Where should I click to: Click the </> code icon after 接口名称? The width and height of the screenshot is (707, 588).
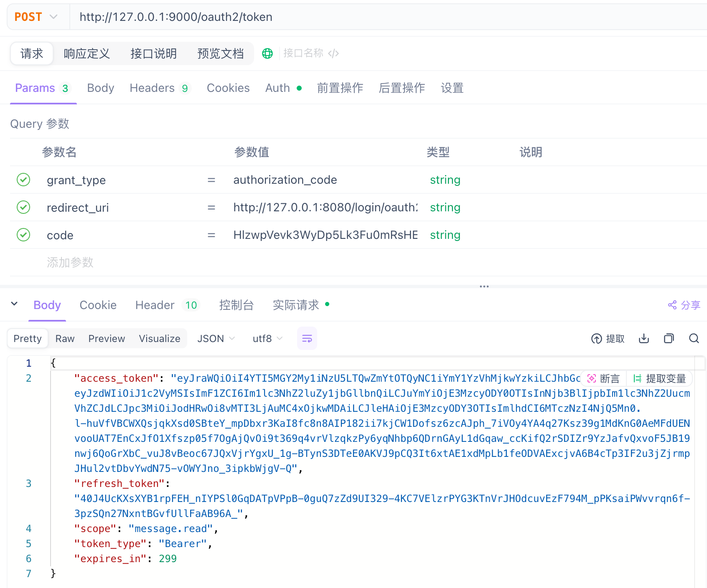pos(333,53)
